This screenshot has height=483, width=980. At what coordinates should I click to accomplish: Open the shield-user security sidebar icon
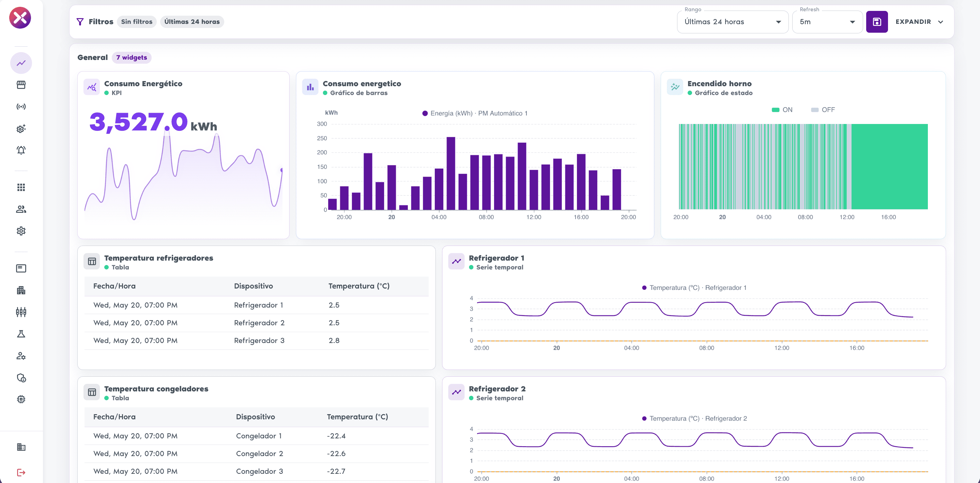click(21, 378)
